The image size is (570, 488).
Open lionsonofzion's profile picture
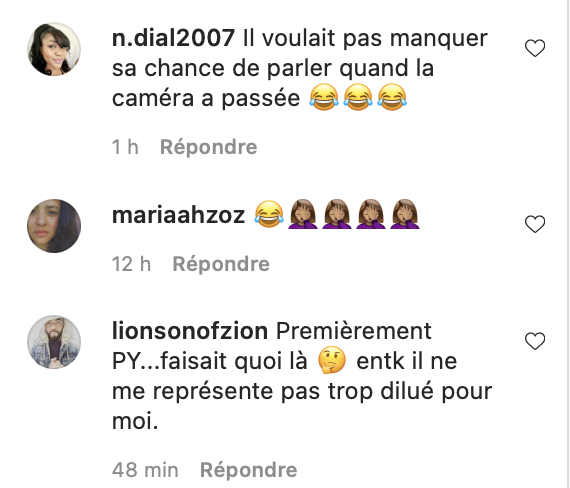point(54,342)
